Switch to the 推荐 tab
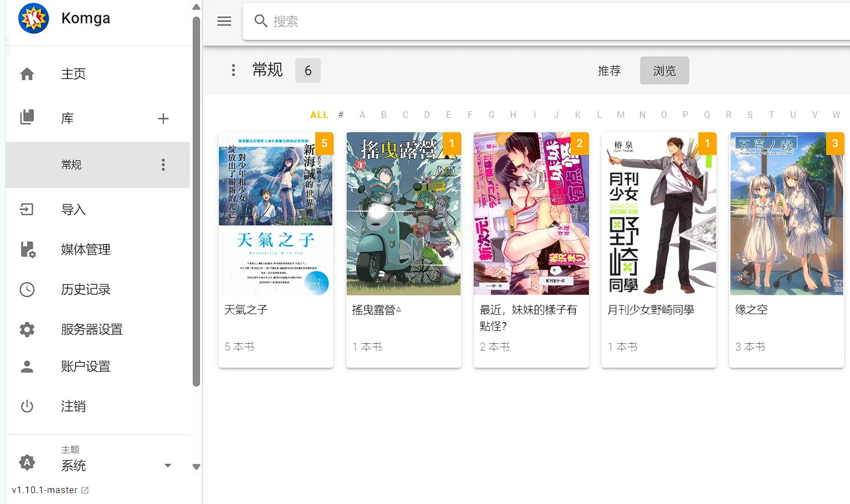 point(609,71)
